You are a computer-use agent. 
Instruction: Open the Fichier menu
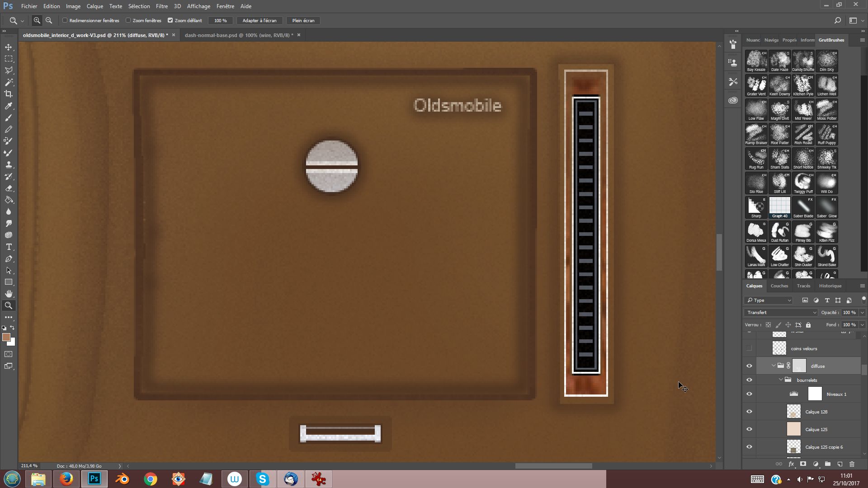click(x=29, y=6)
